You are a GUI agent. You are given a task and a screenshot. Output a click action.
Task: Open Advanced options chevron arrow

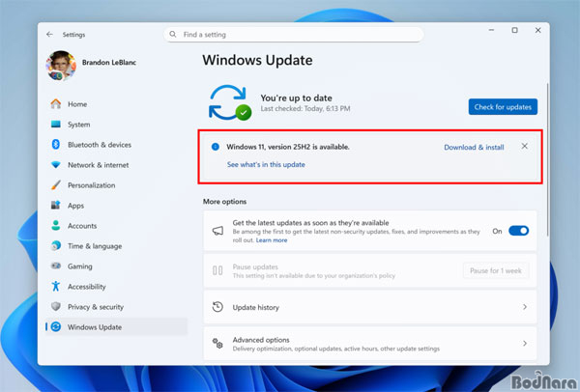[x=525, y=343]
